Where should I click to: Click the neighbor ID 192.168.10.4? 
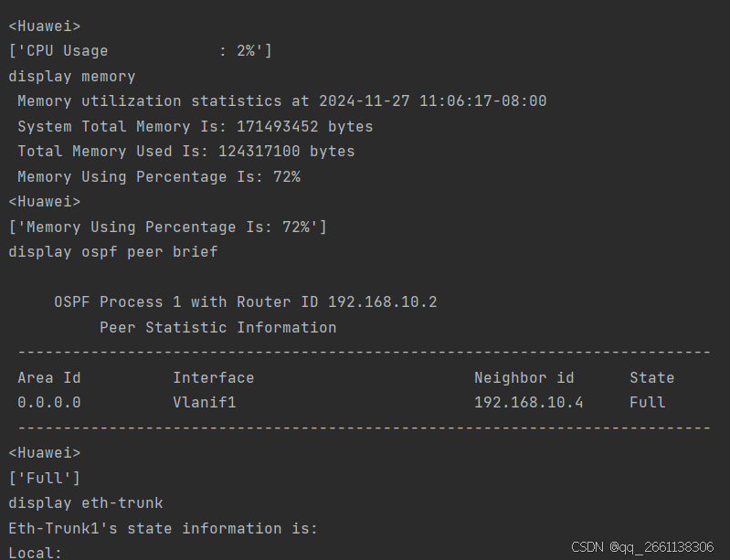[x=528, y=402]
